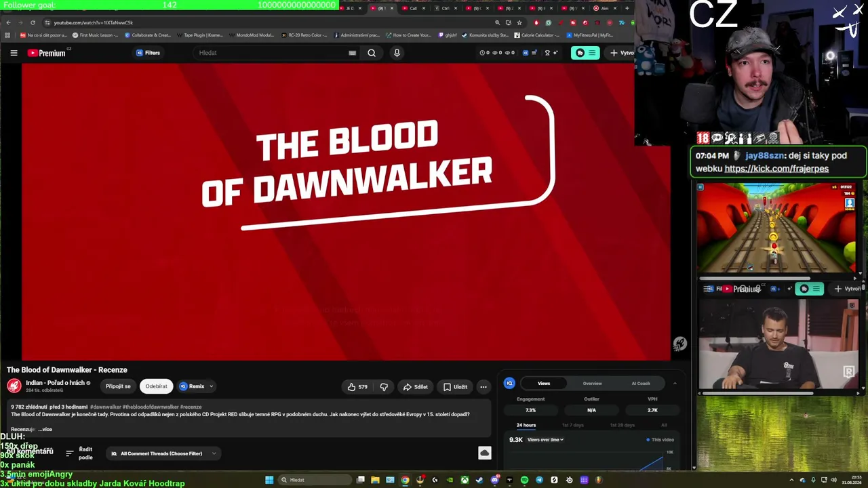This screenshot has width=868, height=488.
Task: Share the video via Sdílet
Action: [x=415, y=387]
